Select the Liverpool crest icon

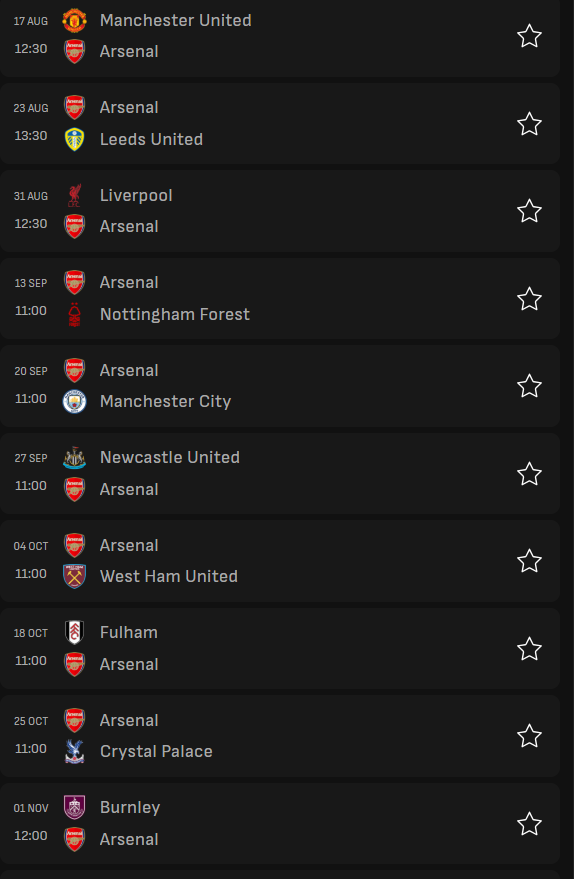[74, 195]
